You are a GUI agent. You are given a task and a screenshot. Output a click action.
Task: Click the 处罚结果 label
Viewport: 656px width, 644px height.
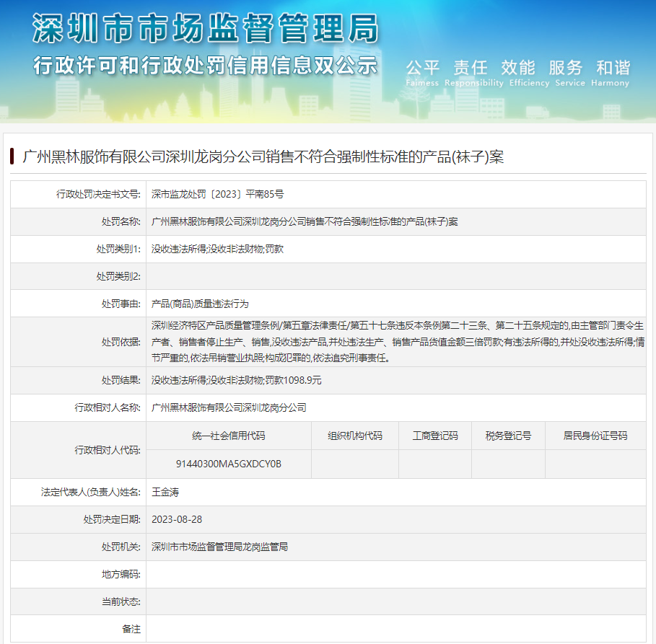click(x=121, y=380)
